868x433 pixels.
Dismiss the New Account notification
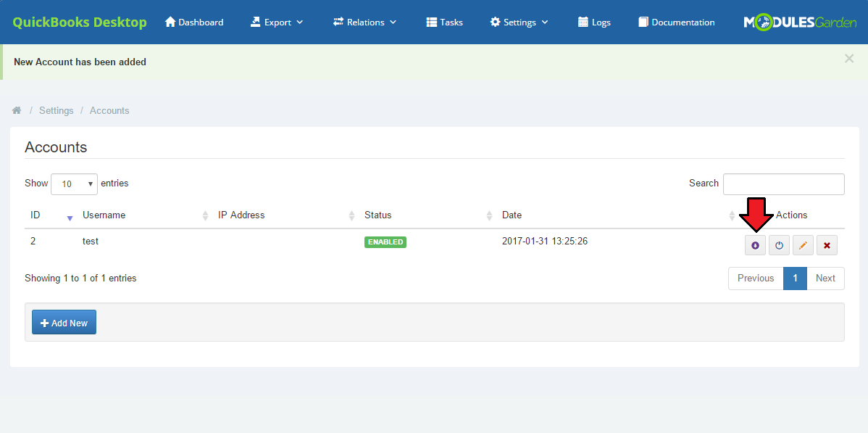(849, 59)
